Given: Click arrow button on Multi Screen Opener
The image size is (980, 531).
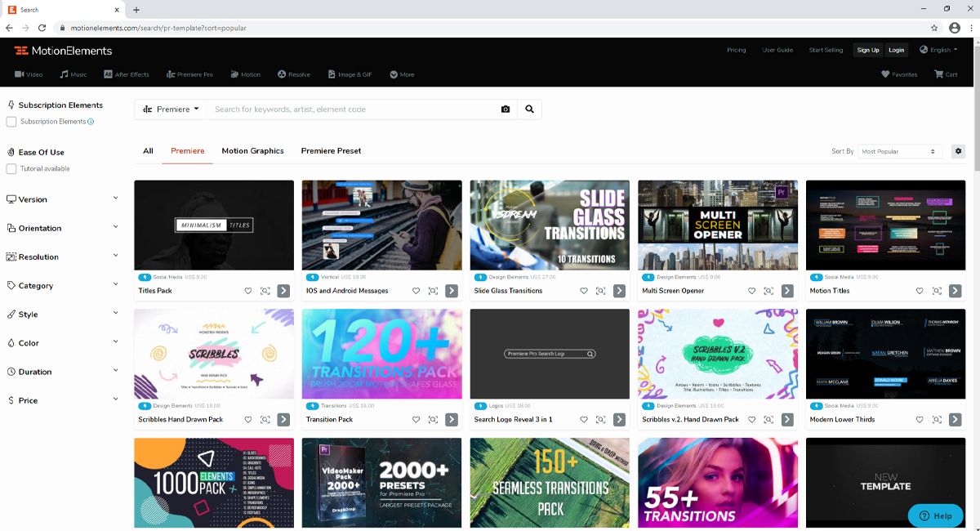Looking at the screenshot, I should tap(787, 291).
